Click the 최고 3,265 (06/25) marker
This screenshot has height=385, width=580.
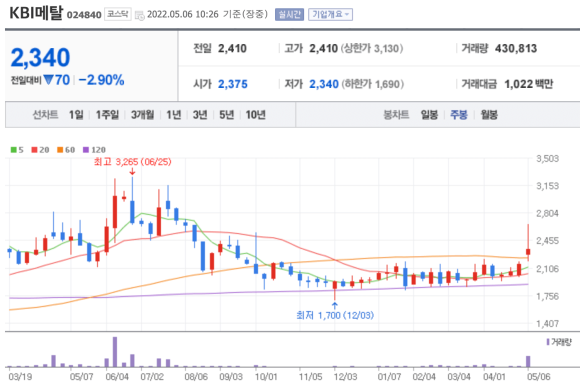[132, 162]
